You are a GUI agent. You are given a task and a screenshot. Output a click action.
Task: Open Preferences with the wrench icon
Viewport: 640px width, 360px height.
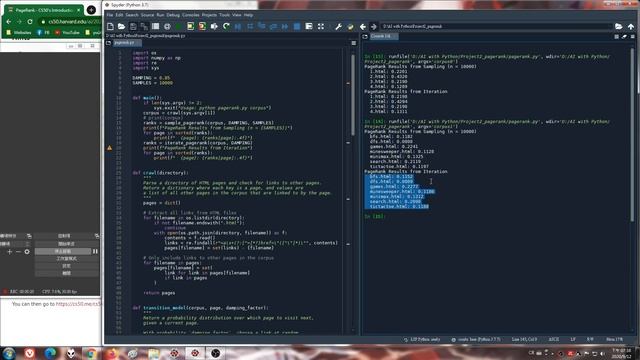pos(338,27)
